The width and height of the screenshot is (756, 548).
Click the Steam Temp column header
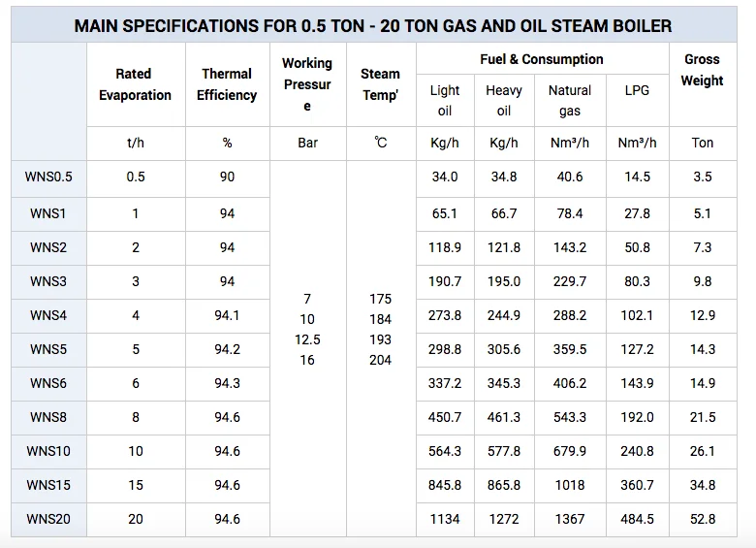pyautogui.click(x=380, y=84)
